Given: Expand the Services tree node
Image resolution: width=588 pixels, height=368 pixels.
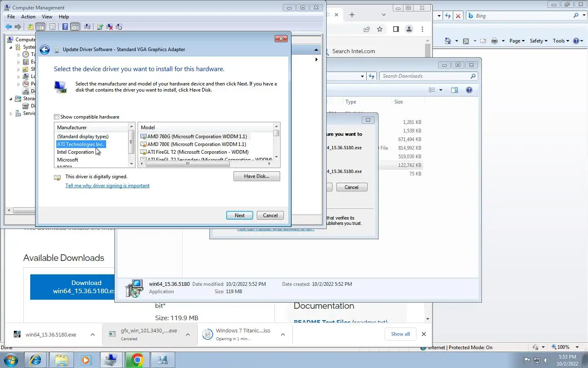Looking at the screenshot, I should click(x=11, y=114).
